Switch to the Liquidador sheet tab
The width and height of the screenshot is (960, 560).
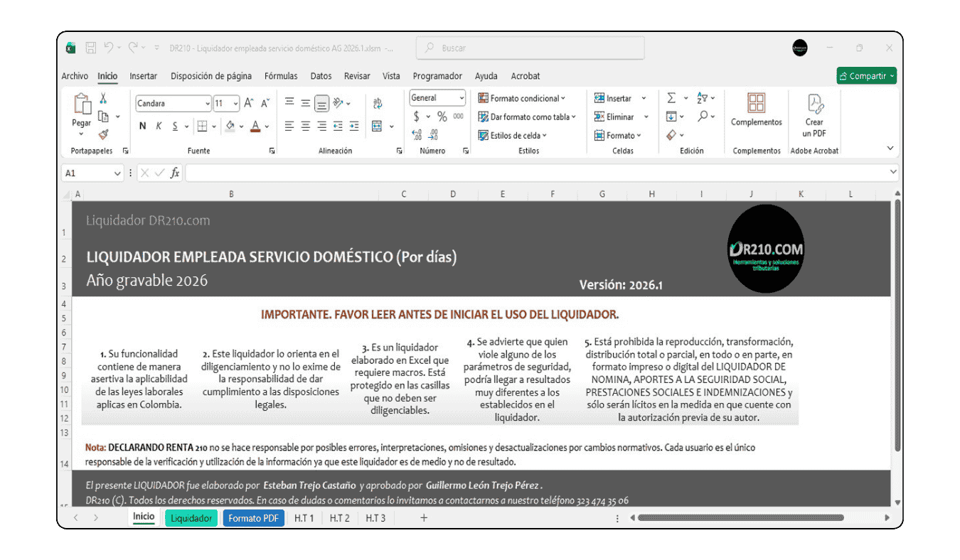191,518
